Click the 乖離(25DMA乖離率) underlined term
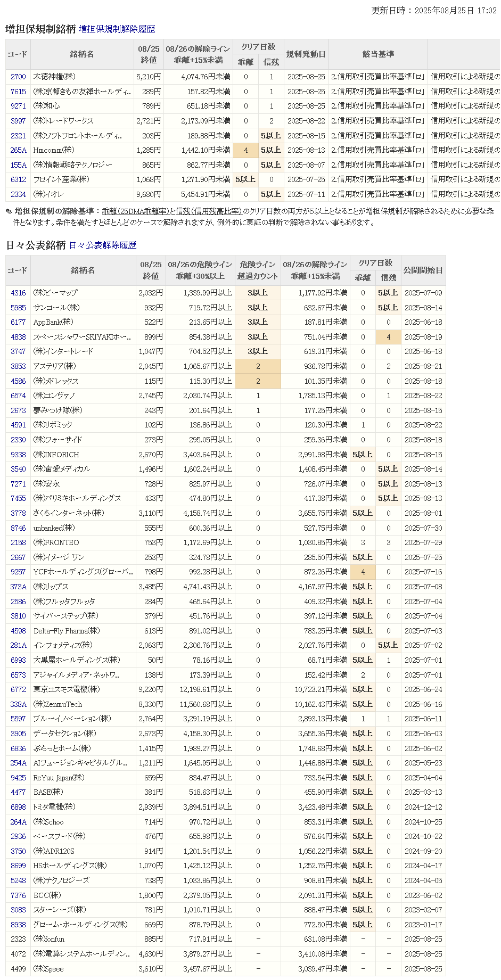 pos(136,211)
